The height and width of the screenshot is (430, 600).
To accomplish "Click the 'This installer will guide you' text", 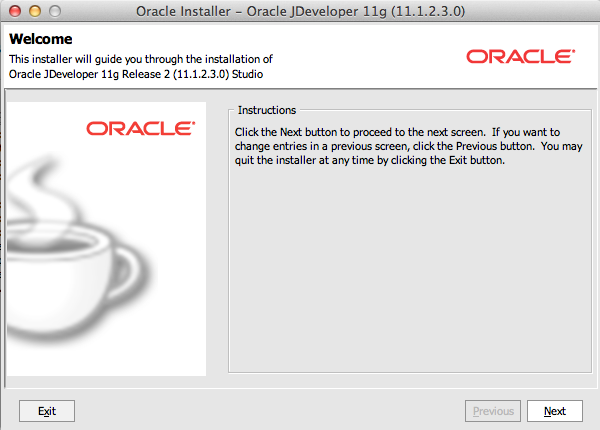I will point(140,59).
